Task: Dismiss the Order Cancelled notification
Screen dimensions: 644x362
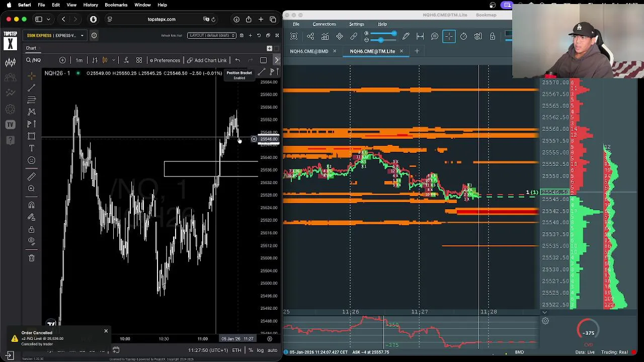Action: [106, 331]
